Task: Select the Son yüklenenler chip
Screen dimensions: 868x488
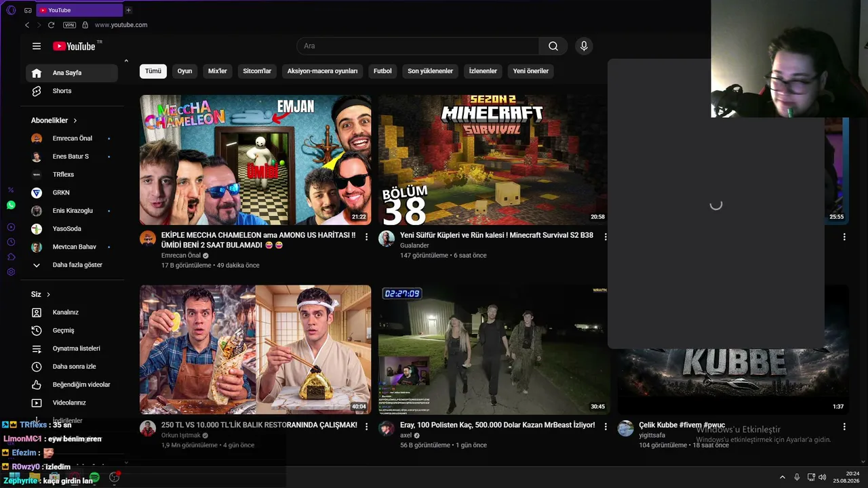Action: pyautogui.click(x=430, y=71)
